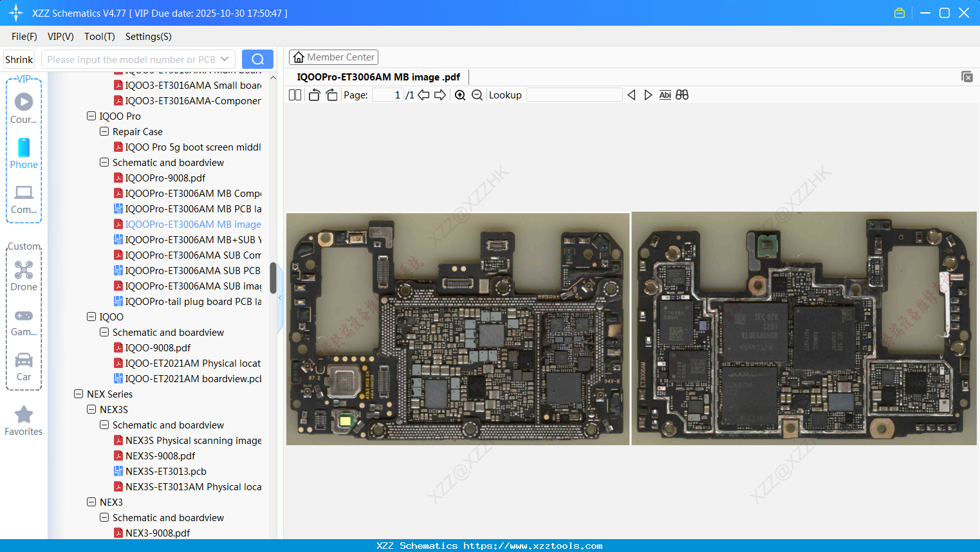The image size is (980, 552).
Task: Rotate the page clockwise
Action: click(x=331, y=95)
